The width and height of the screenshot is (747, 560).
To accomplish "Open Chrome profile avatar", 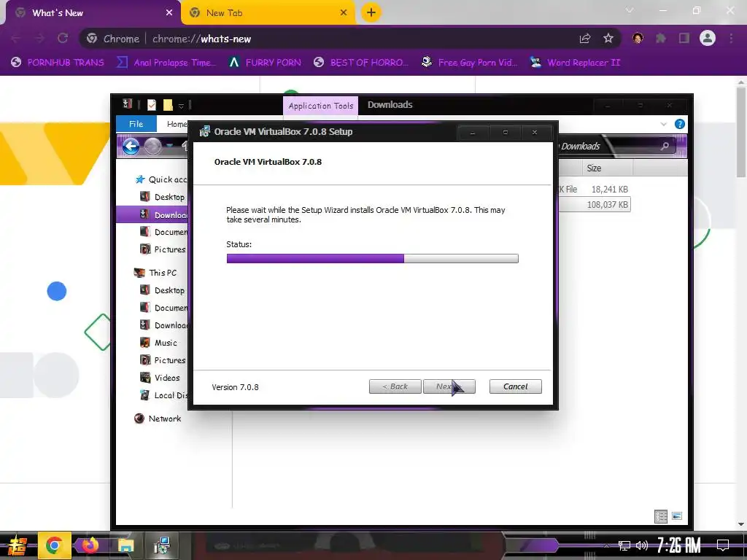I will click(x=708, y=38).
